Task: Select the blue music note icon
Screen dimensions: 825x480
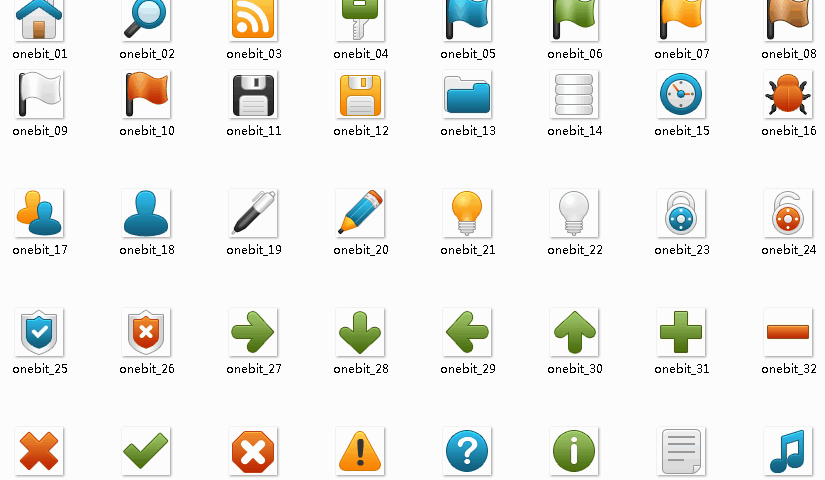Action: tap(788, 451)
